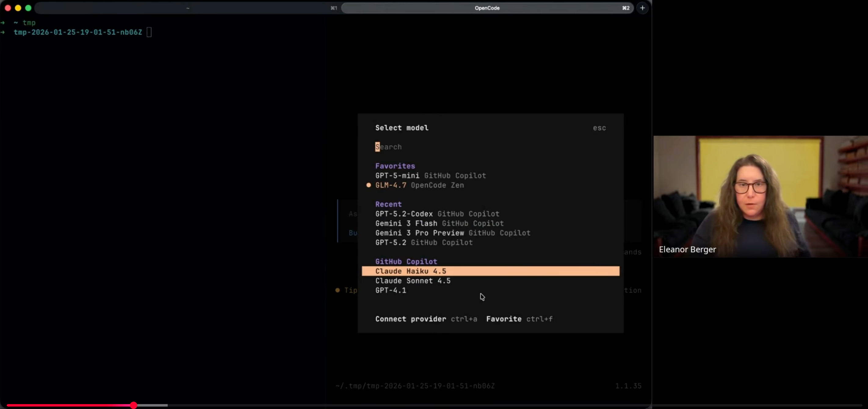The image size is (868, 409).
Task: Choose Claude Sonnet 4.5 model
Action: click(413, 281)
